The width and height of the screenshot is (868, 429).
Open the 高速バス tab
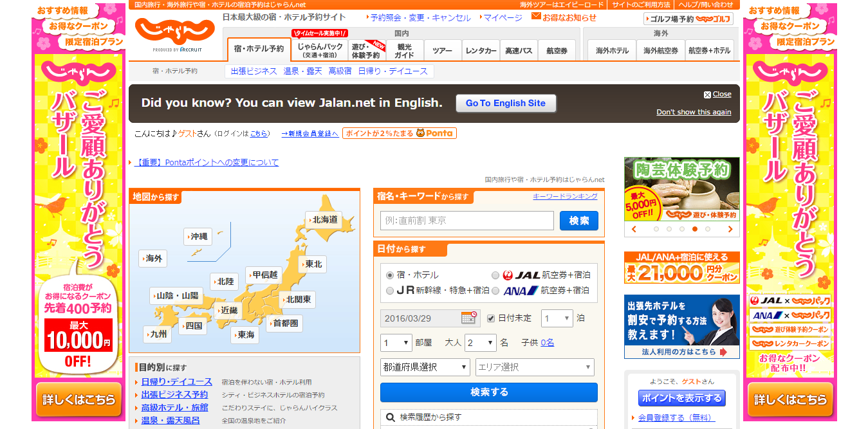click(x=519, y=50)
